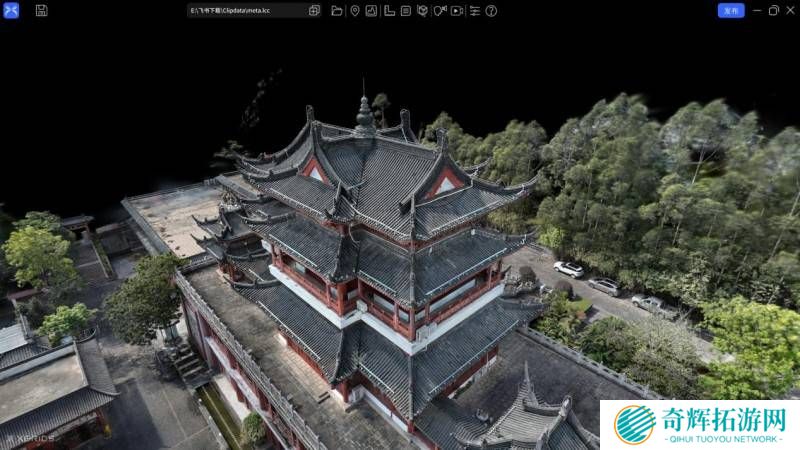Click the XGRIDS app logo icon
The width and height of the screenshot is (800, 450).
(11, 10)
